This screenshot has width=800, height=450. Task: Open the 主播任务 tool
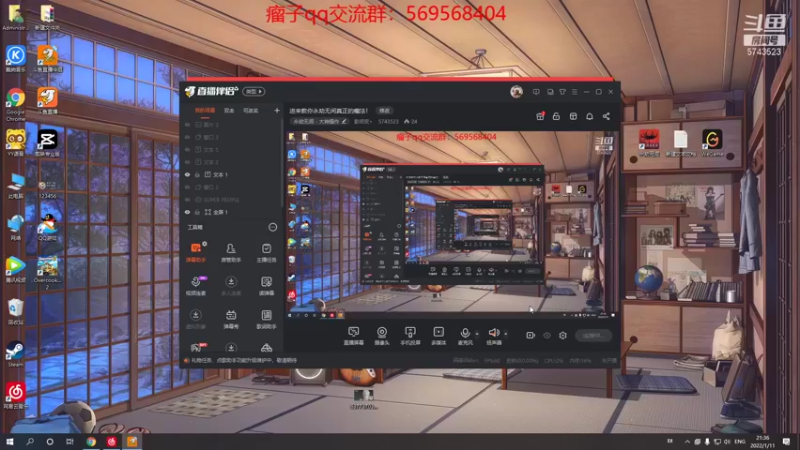pos(266,253)
